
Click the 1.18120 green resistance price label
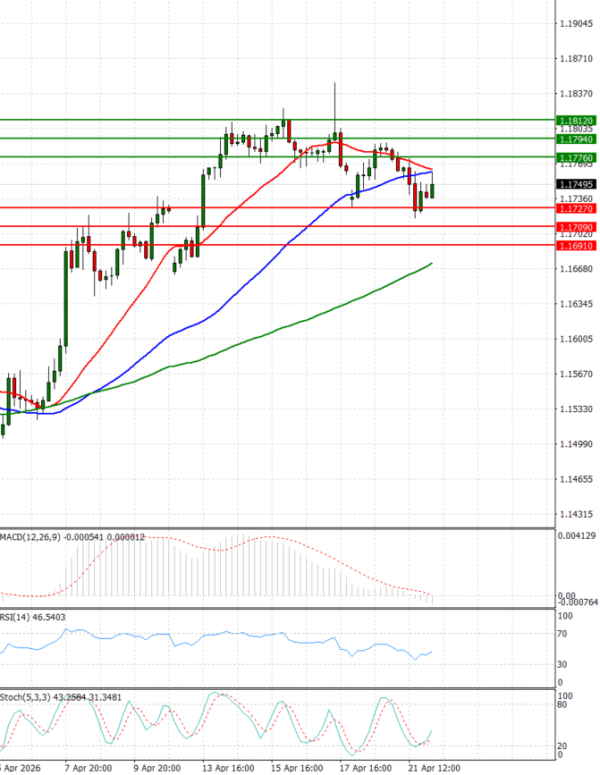[576, 119]
